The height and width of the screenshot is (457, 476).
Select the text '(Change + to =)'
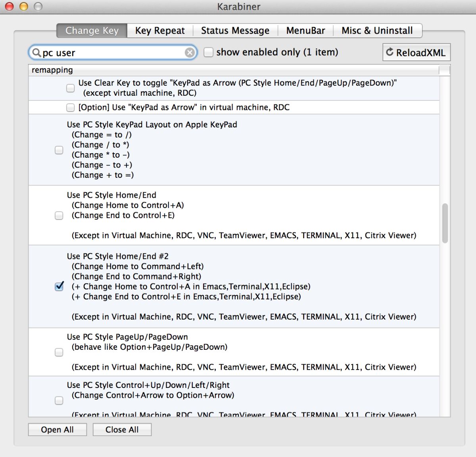click(103, 175)
